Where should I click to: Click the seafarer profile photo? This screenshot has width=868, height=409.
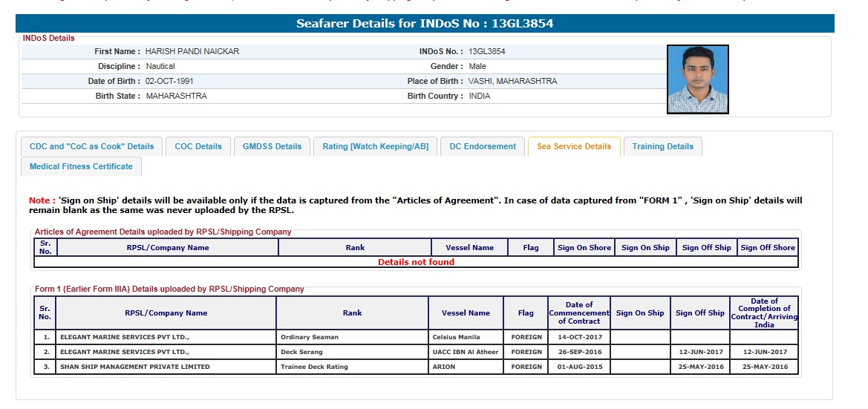(697, 79)
